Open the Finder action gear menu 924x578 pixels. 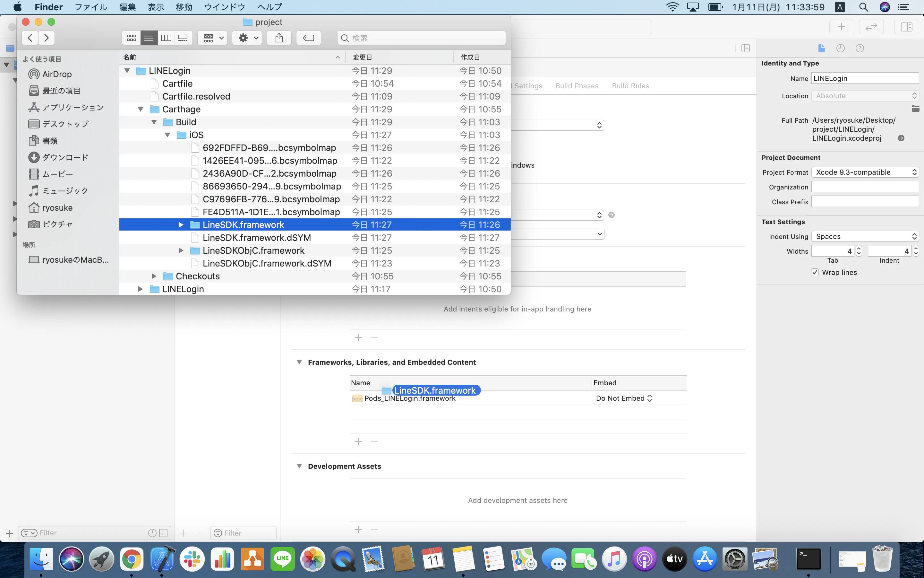(x=247, y=38)
